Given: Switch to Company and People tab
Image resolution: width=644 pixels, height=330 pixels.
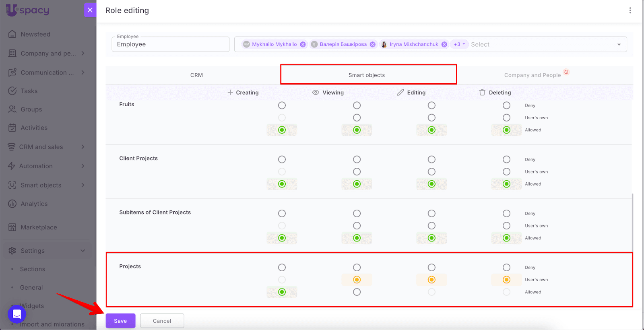Looking at the screenshot, I should click(532, 75).
